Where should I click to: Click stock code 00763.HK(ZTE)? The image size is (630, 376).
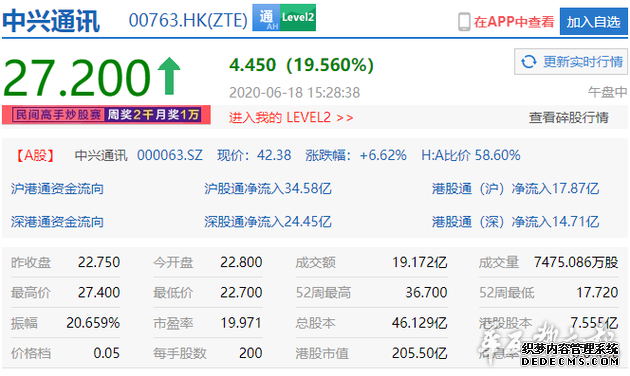[x=188, y=20]
